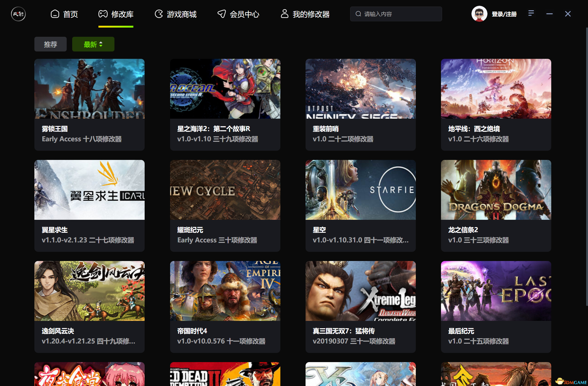Image resolution: width=588 pixels, height=386 pixels.
Task: Open the 翼星求生 Icarus cover image
Action: click(90, 190)
